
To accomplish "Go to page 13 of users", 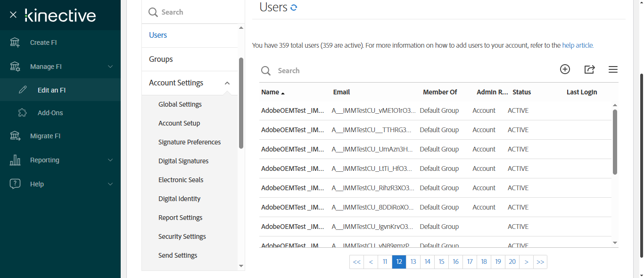I will [x=413, y=262].
